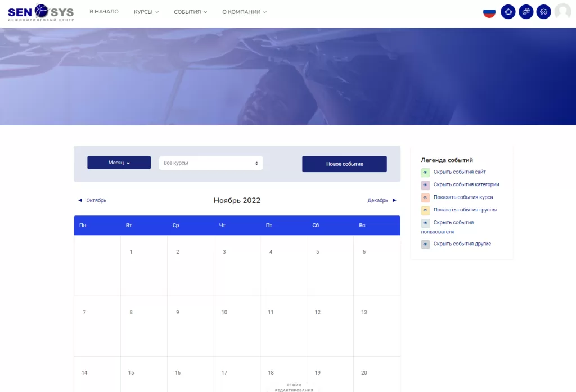The height and width of the screenshot is (392, 576).
Task: Open the messages chat icon
Action: [526, 12]
